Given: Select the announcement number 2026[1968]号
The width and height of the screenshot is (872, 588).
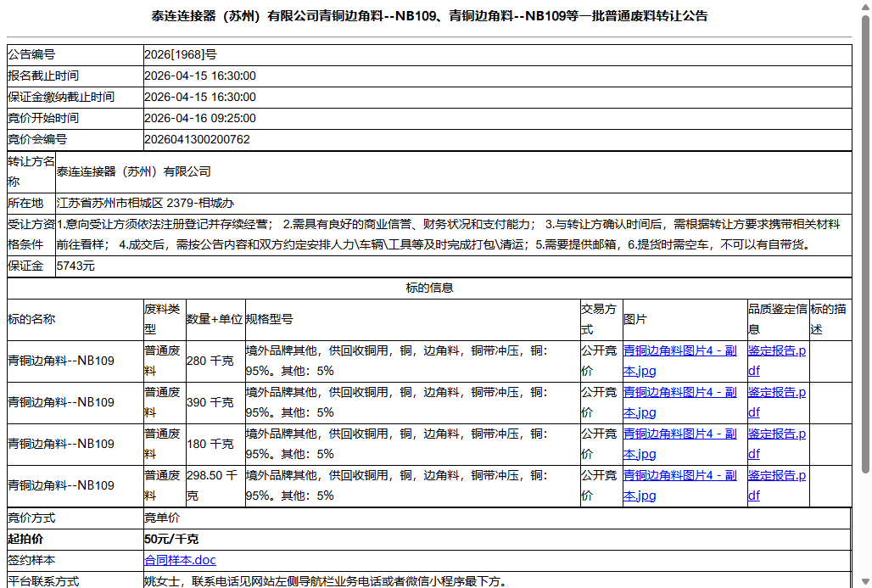Looking at the screenshot, I should click(x=180, y=54).
